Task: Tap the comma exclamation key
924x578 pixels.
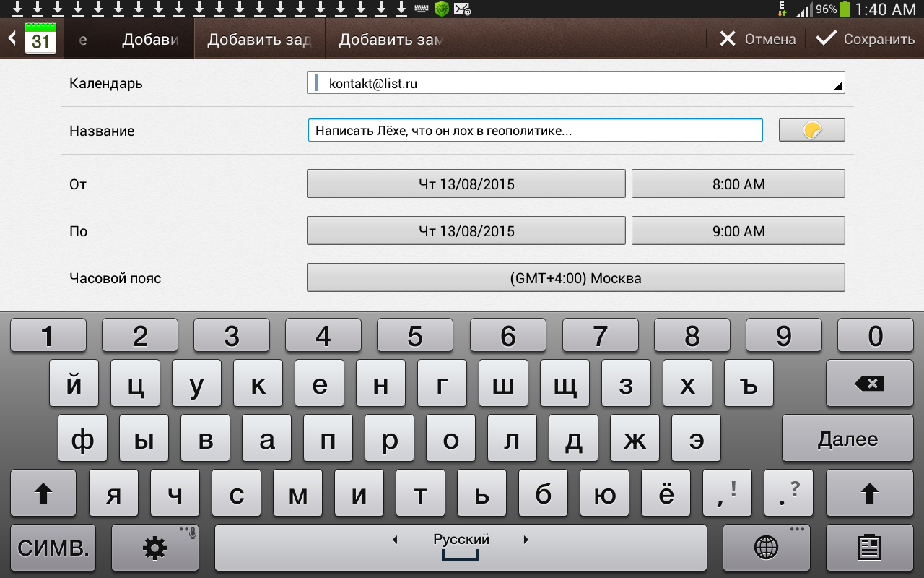Action: click(x=727, y=493)
